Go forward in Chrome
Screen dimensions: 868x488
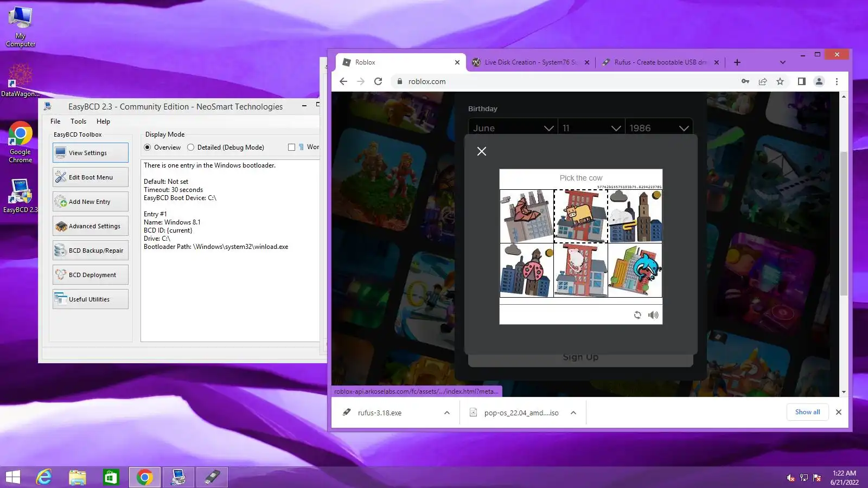361,81
